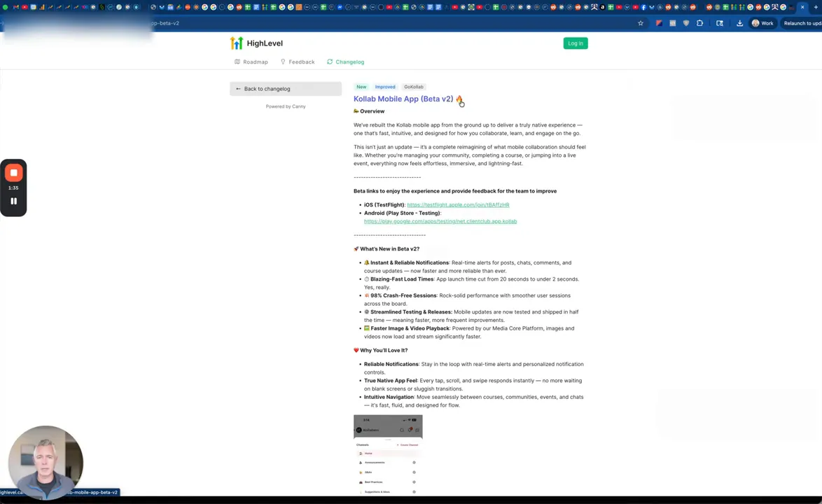Click the orange and blue extension icon
This screenshot has width=822, height=504.
(x=659, y=23)
